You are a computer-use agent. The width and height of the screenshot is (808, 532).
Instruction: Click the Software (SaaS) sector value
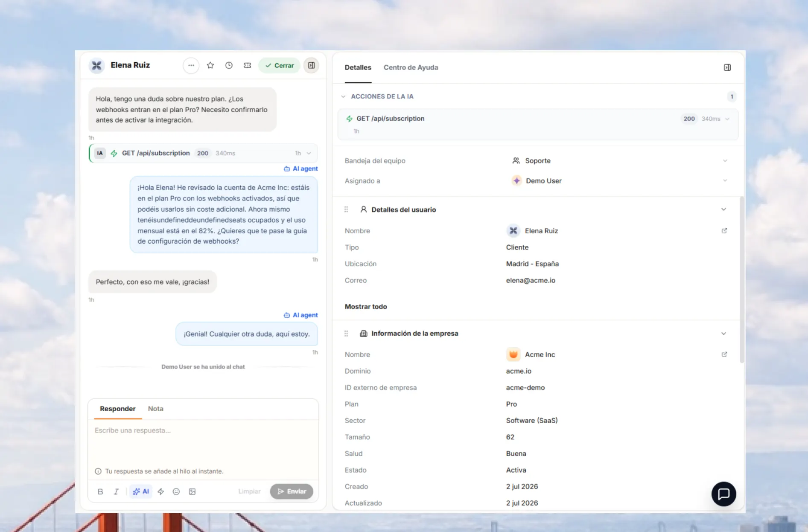(532, 421)
